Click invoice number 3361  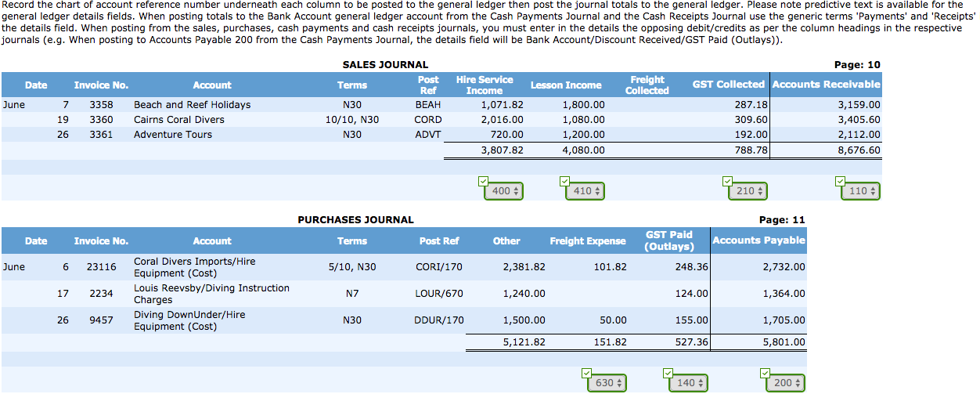tap(101, 135)
